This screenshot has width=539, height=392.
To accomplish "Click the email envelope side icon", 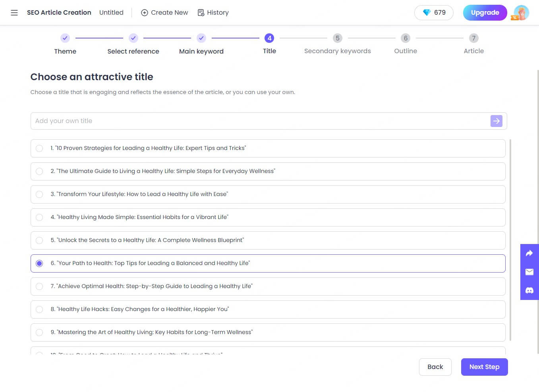I will [x=529, y=272].
